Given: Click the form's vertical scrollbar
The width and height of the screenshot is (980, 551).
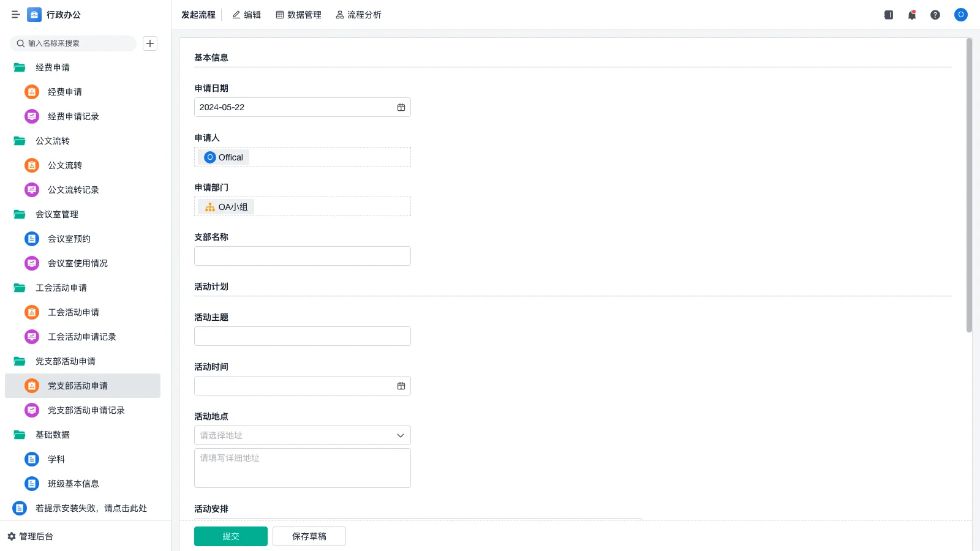Looking at the screenshot, I should pyautogui.click(x=969, y=185).
